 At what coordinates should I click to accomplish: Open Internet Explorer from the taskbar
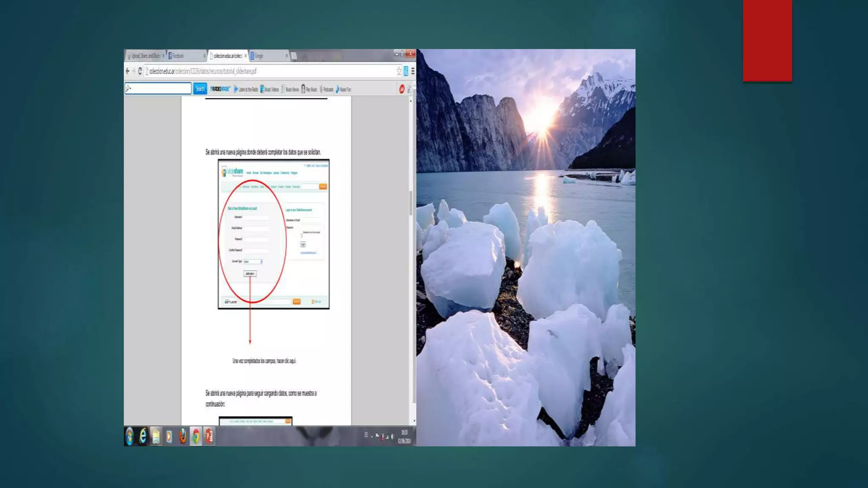[x=143, y=436]
